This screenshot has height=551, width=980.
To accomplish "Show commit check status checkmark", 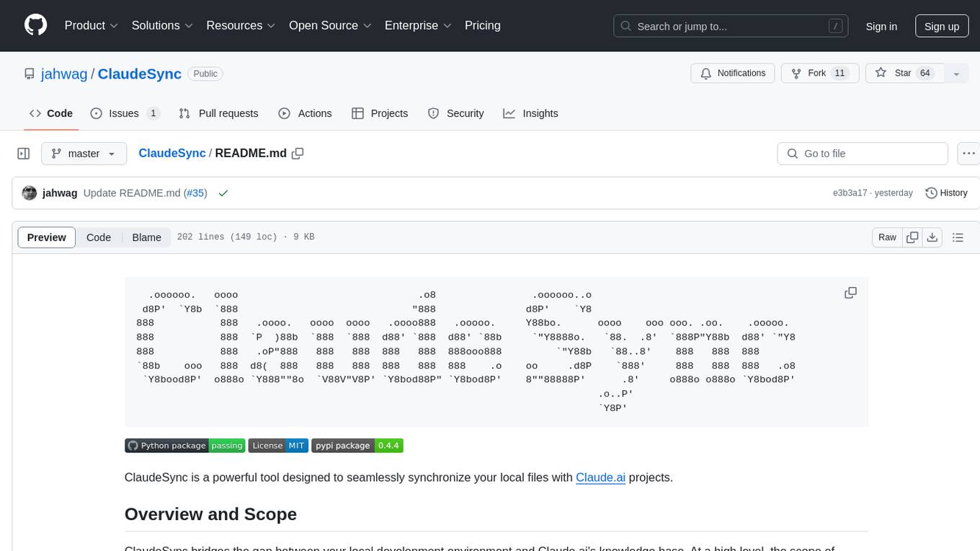I will coord(223,193).
